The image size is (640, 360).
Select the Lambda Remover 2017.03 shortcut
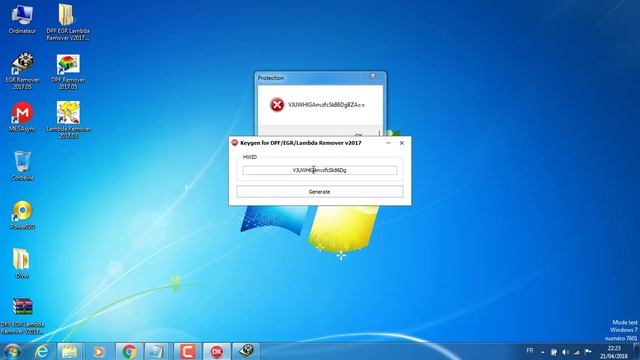[x=69, y=119]
